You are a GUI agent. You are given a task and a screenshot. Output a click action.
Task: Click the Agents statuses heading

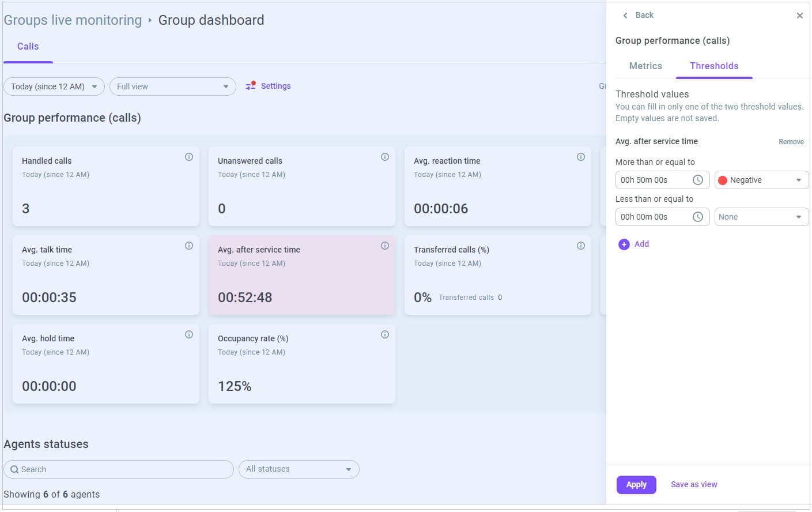click(46, 445)
